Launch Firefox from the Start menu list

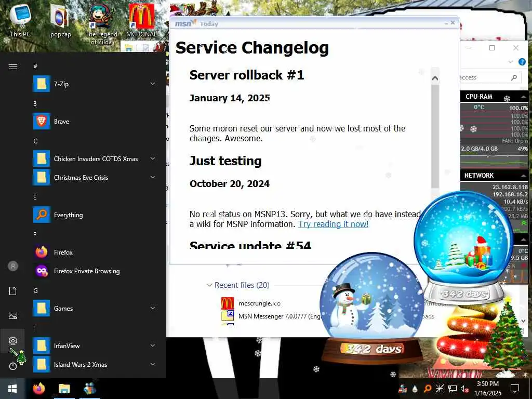tap(95, 252)
